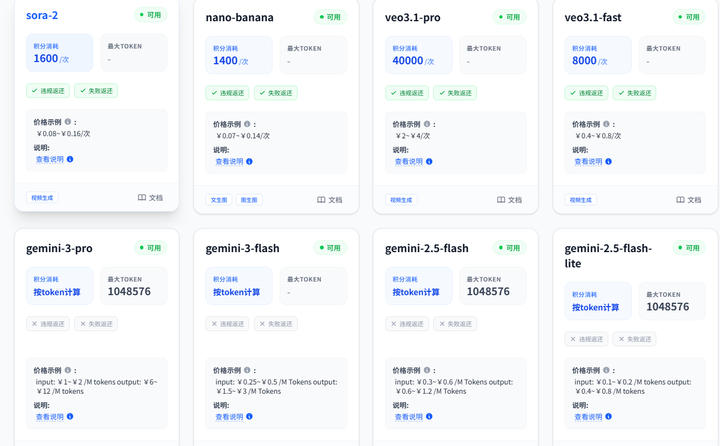Click 价格示例 info icon on gemini-3-flash card

(248, 370)
